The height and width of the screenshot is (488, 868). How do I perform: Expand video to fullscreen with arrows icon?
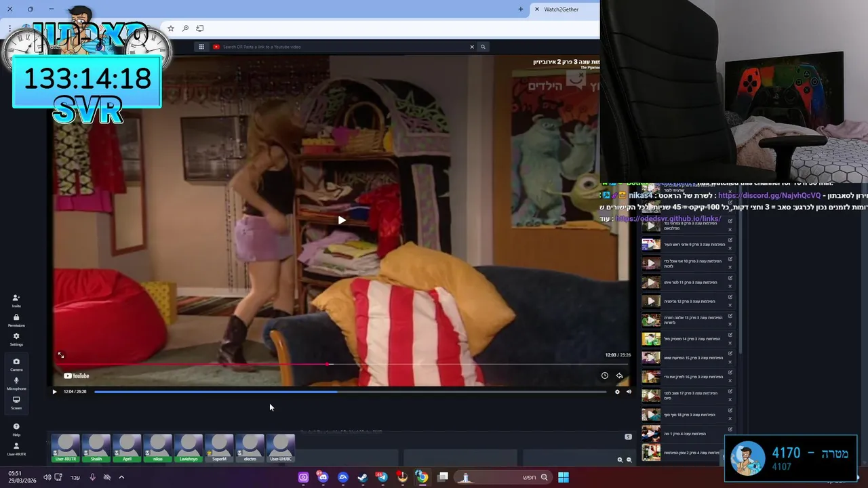pyautogui.click(x=60, y=355)
